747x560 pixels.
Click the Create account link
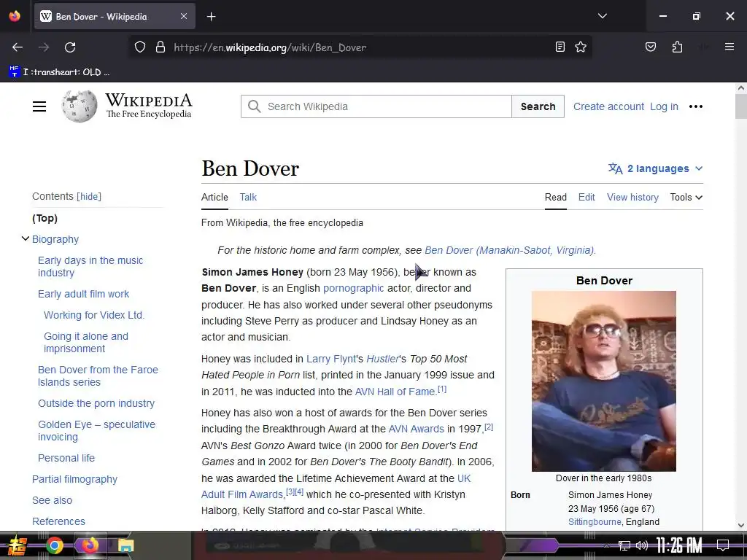click(x=608, y=106)
